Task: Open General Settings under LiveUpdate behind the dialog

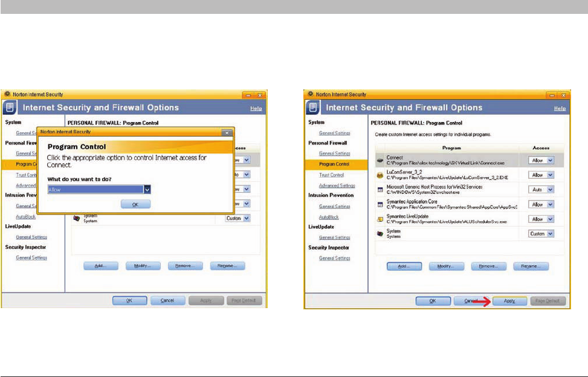Action: point(31,237)
